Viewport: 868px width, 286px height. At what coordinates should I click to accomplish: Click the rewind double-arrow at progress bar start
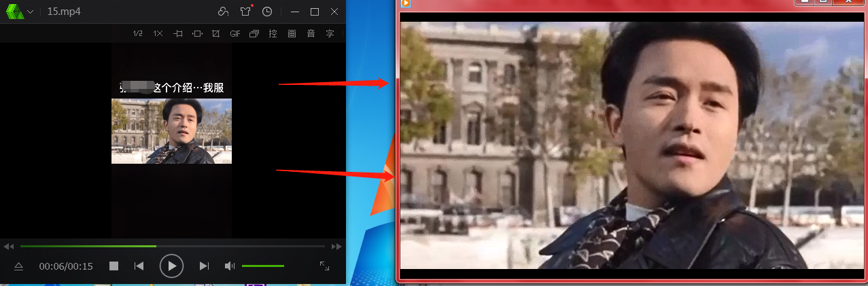point(9,246)
